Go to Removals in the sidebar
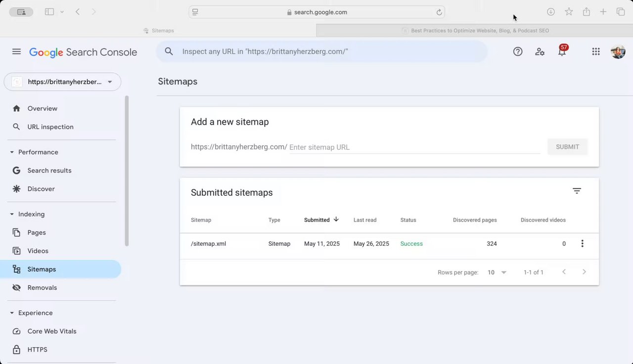633x364 pixels. tap(42, 288)
